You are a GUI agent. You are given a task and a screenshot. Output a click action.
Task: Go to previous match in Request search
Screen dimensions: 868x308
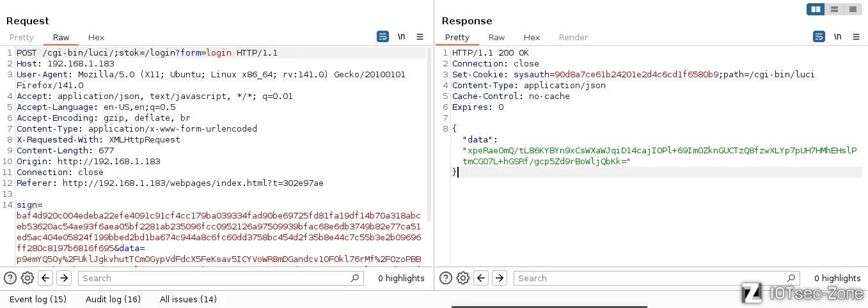[45, 278]
